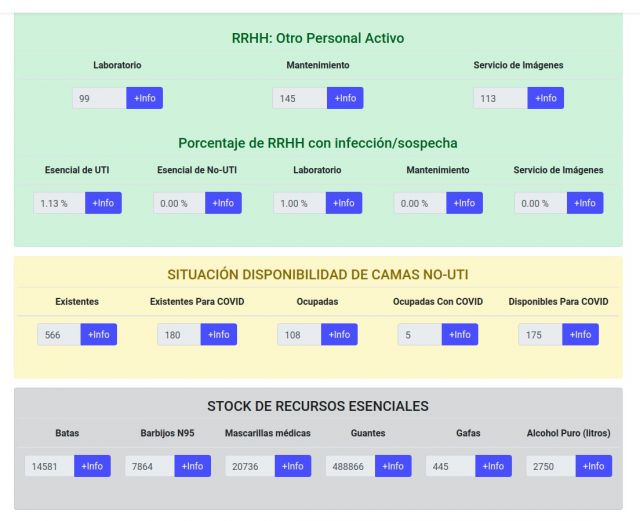
Task: Show +Info for Mantenimiento infection percentage
Action: 464,203
